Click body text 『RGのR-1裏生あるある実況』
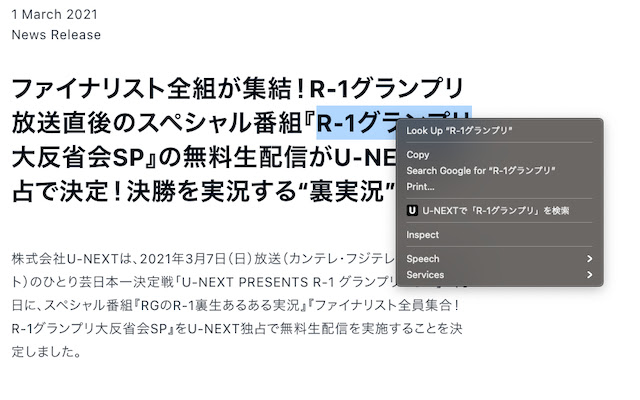This screenshot has height=400, width=640. pyautogui.click(x=220, y=305)
